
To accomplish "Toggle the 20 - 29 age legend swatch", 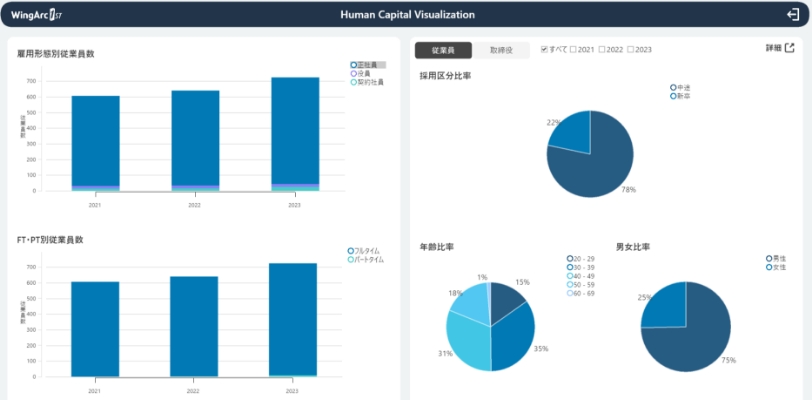I will (x=570, y=258).
